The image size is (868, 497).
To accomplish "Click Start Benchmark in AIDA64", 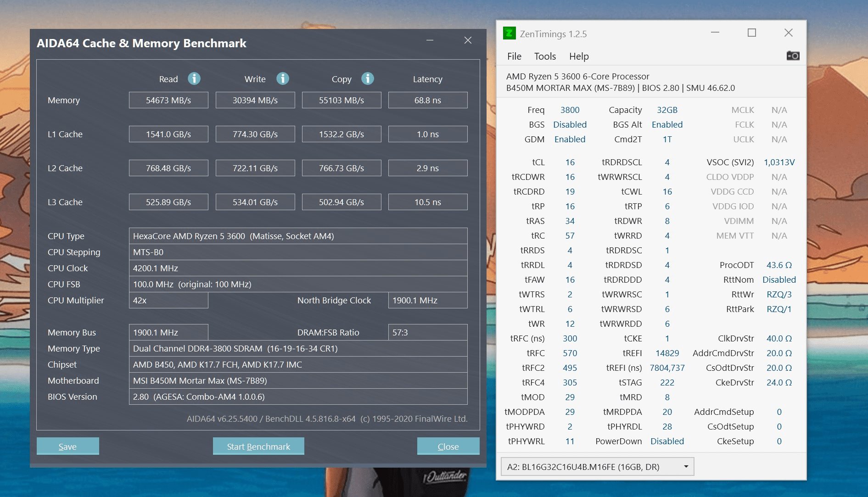I will pos(258,446).
